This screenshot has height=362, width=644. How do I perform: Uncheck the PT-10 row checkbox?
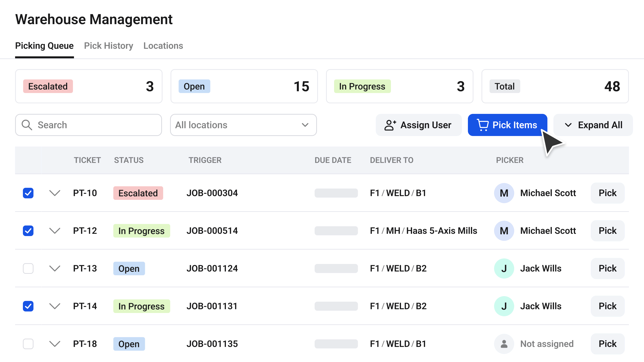(x=28, y=193)
